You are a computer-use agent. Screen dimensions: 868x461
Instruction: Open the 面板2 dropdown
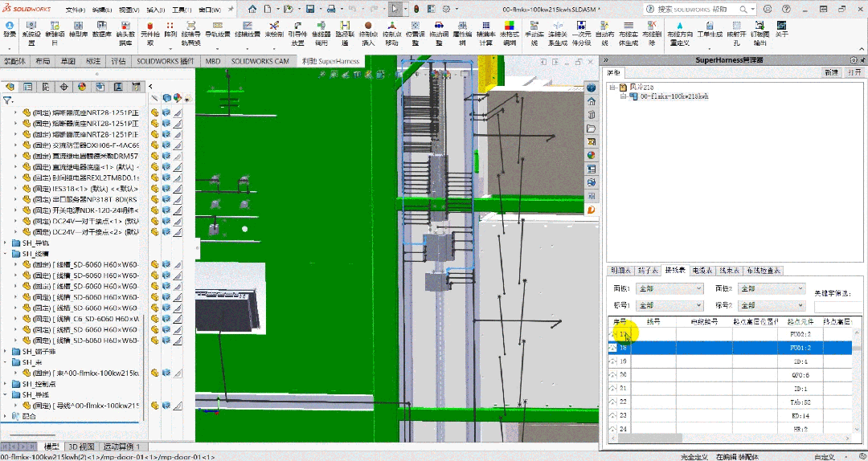tap(772, 288)
